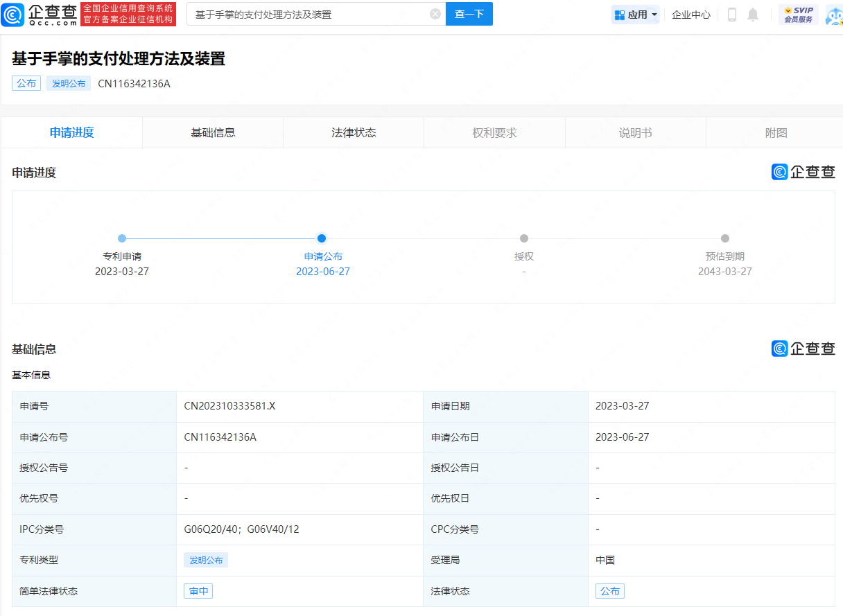Switch to the 说明书 tab
This screenshot has height=616, width=843.
(x=636, y=132)
